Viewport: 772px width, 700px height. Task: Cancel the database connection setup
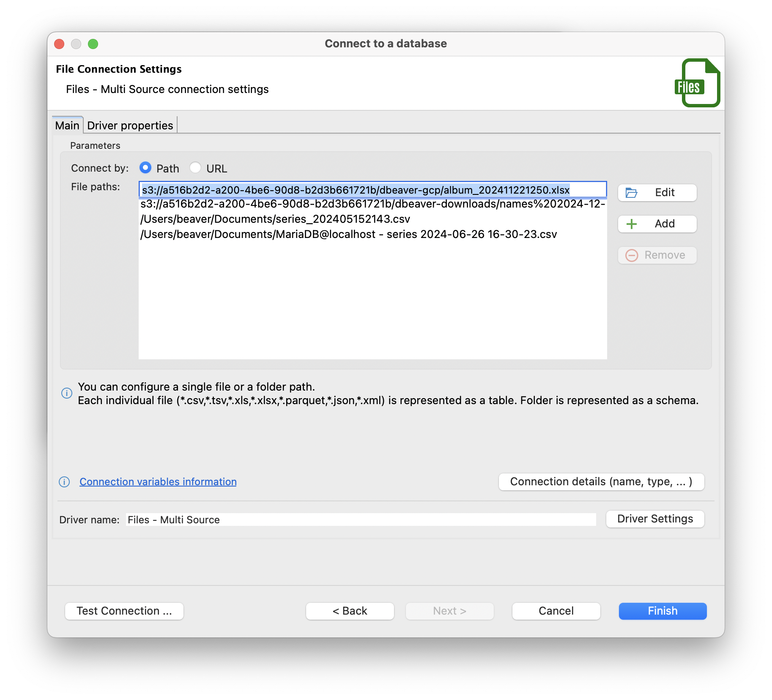click(556, 610)
